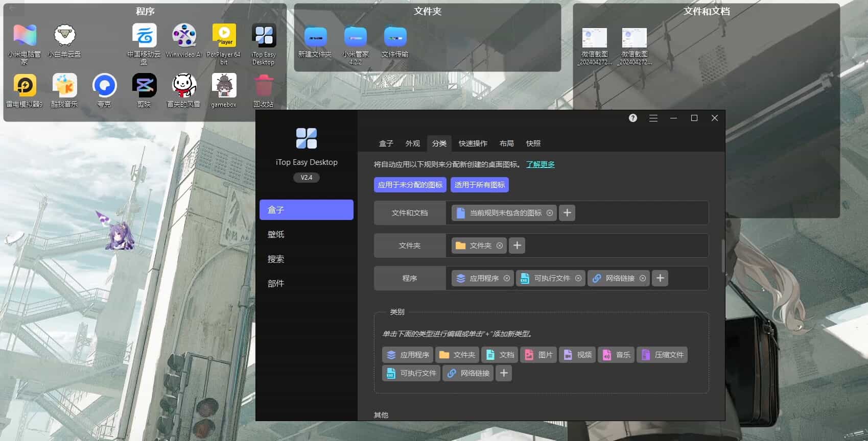868x441 pixels.
Task: Remove 网络链接 tag from 程序 rule
Action: [643, 278]
